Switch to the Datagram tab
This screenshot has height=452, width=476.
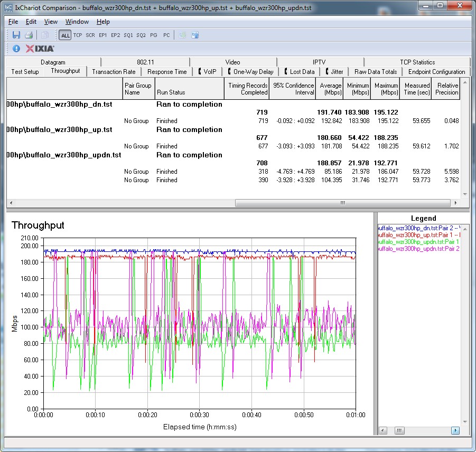53,62
